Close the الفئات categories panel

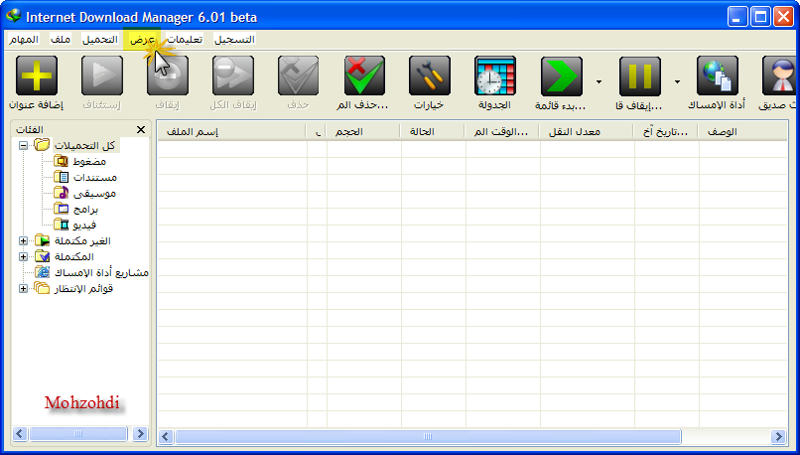(141, 130)
